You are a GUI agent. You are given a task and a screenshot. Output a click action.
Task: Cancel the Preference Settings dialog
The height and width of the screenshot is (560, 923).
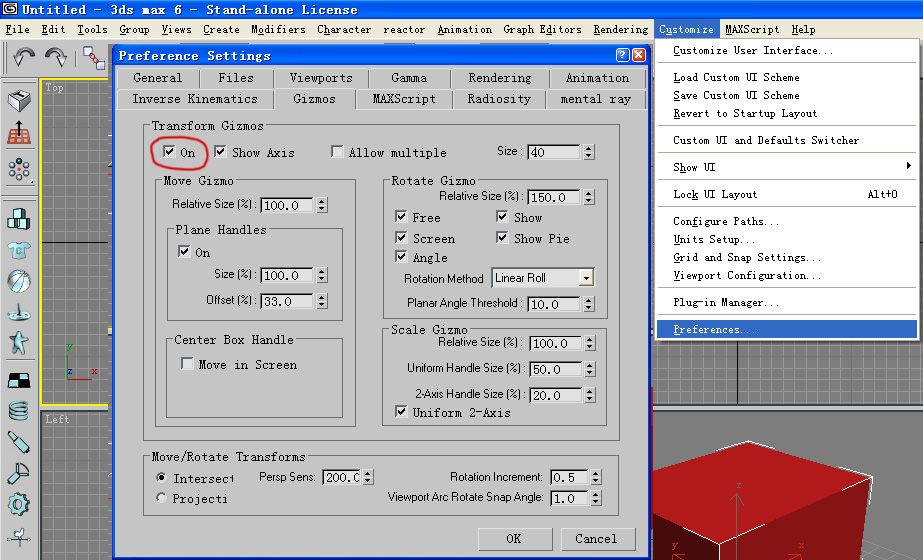(597, 539)
